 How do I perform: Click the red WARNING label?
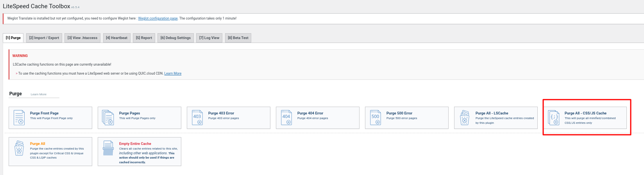click(20, 56)
